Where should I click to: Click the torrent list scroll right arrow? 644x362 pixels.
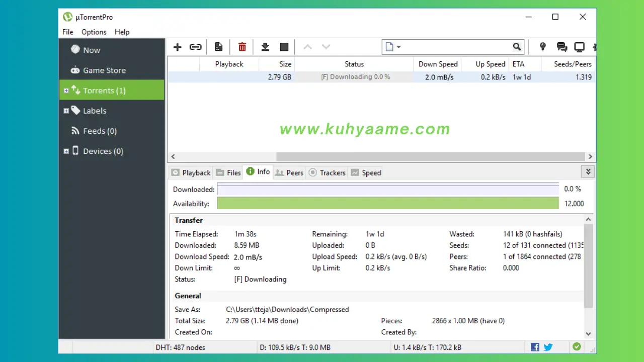coord(591,156)
